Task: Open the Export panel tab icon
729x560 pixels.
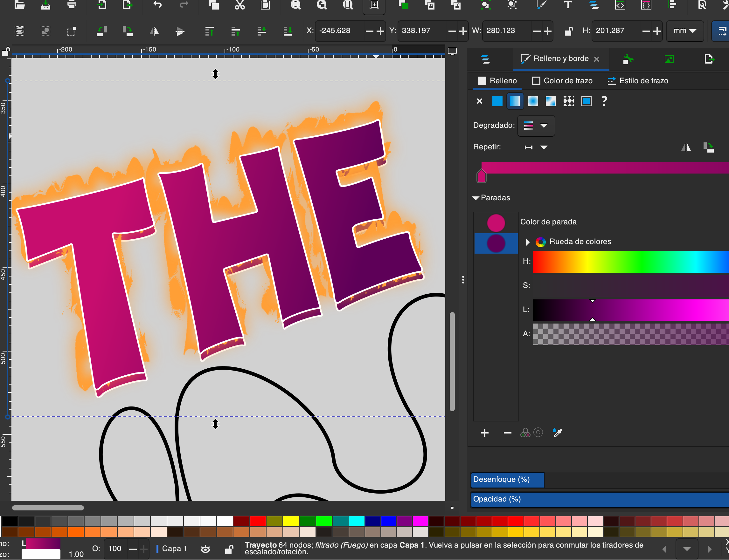Action: click(x=709, y=59)
